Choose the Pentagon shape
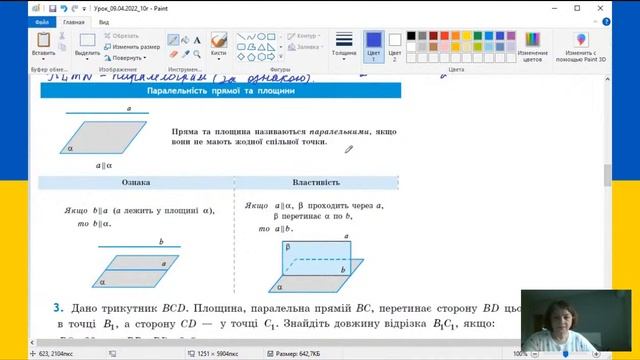 251,57
